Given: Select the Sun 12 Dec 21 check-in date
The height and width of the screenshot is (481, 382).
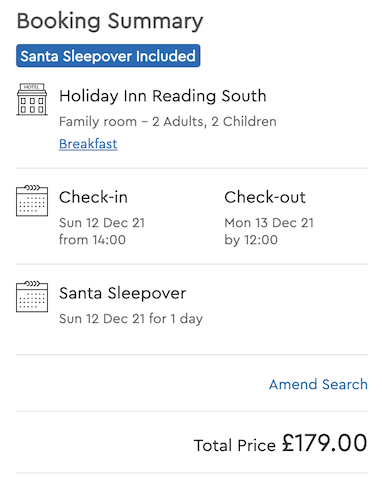Looking at the screenshot, I should [102, 223].
